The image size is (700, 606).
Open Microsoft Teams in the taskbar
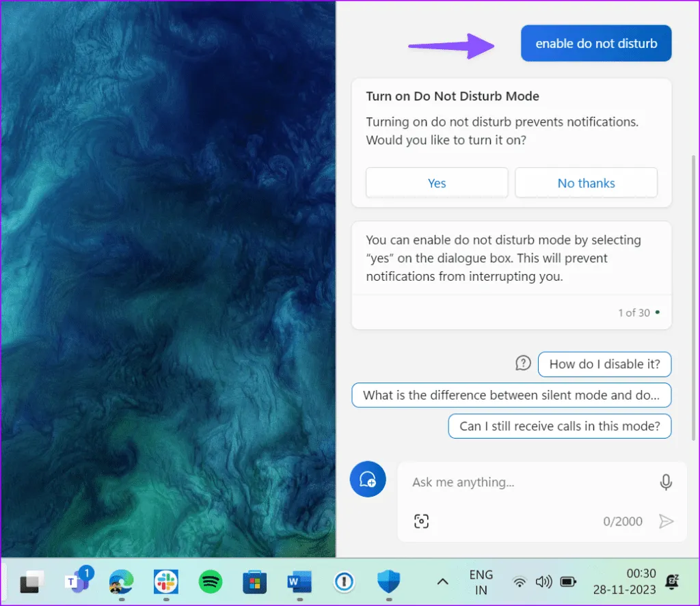point(77,581)
